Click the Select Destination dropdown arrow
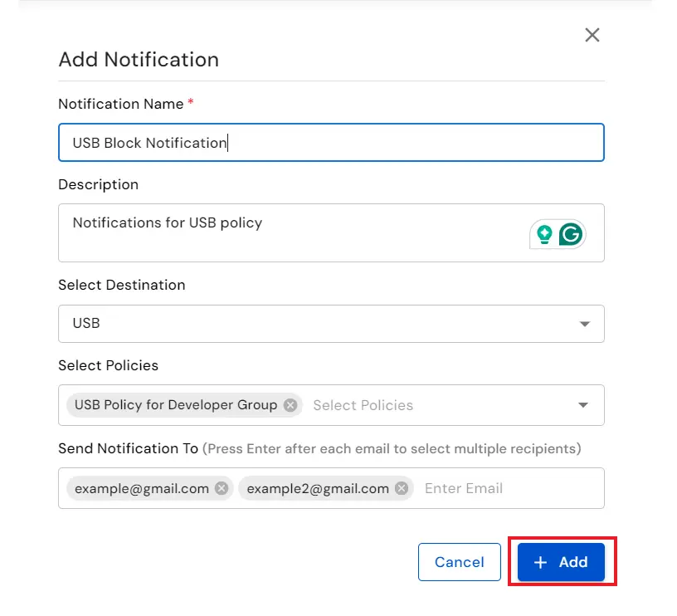 [586, 324]
